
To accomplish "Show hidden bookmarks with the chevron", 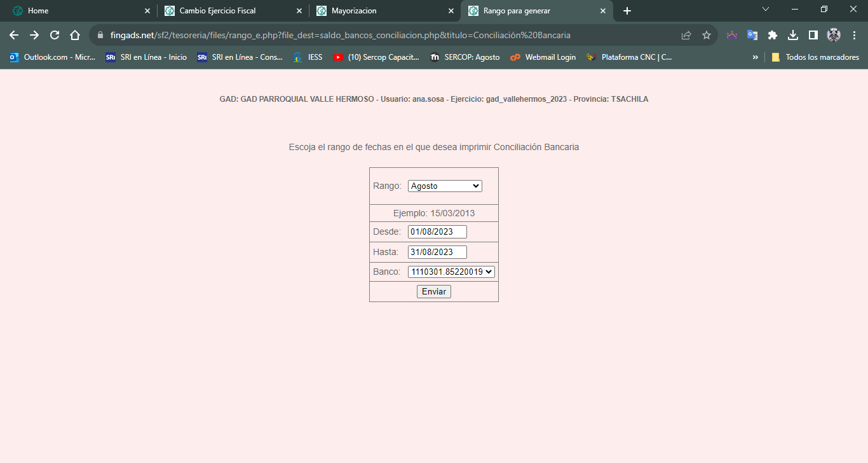I will click(x=756, y=57).
